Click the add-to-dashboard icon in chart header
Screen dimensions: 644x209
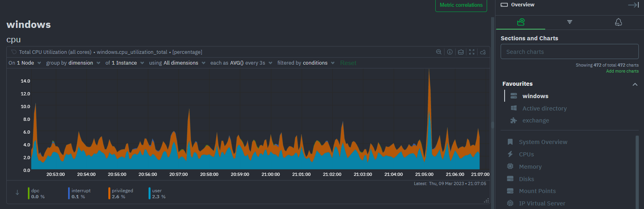pyautogui.click(x=483, y=52)
